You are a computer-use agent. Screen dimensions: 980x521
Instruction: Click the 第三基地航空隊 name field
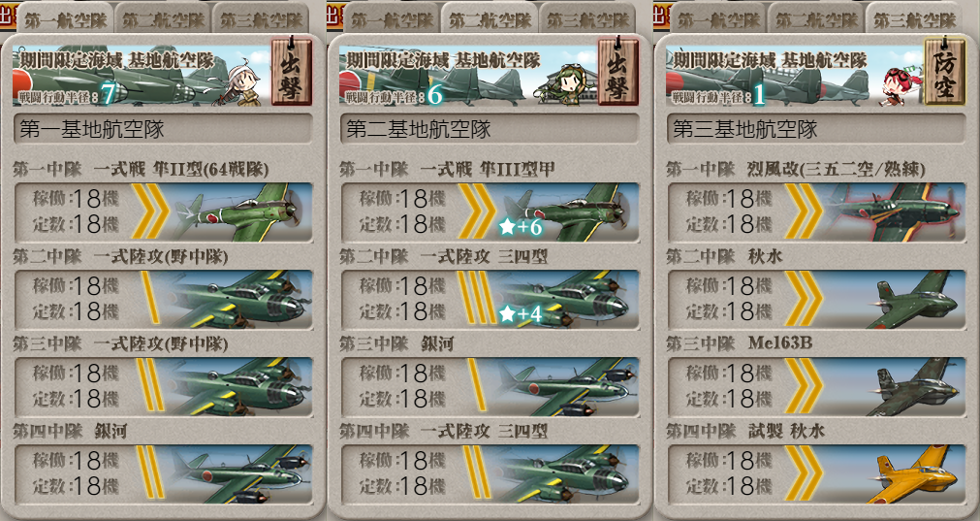point(816,129)
